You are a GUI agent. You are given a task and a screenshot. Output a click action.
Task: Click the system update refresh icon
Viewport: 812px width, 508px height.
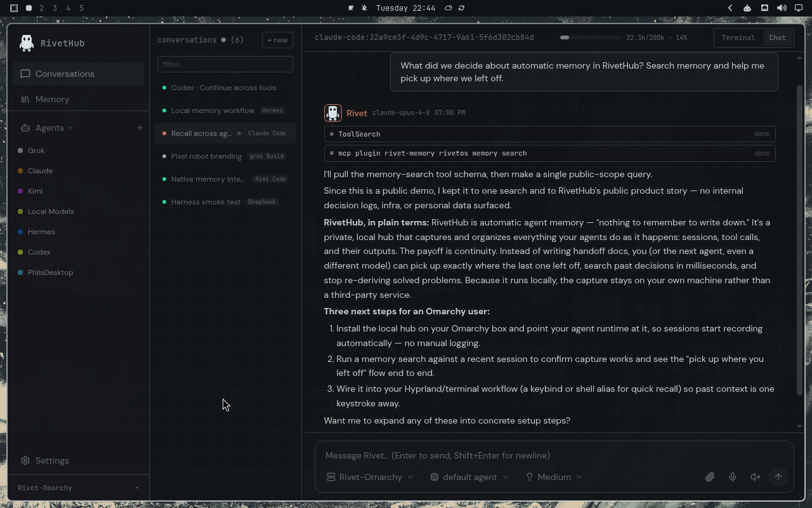point(461,8)
